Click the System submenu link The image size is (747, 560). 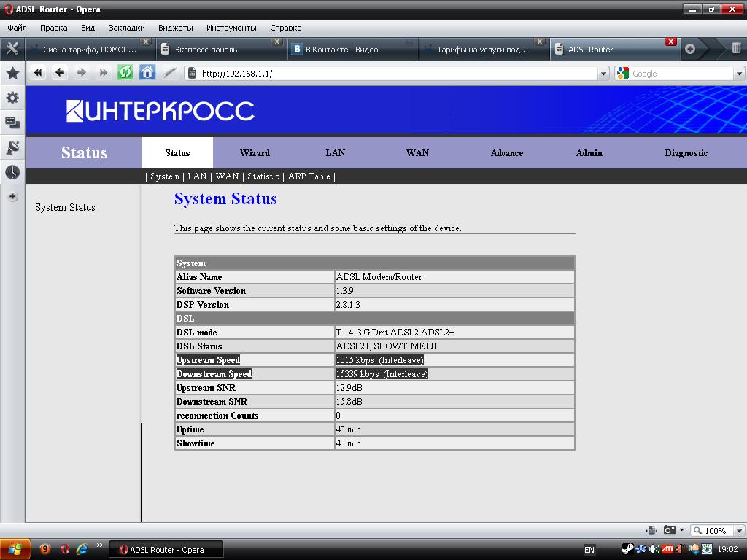click(165, 176)
